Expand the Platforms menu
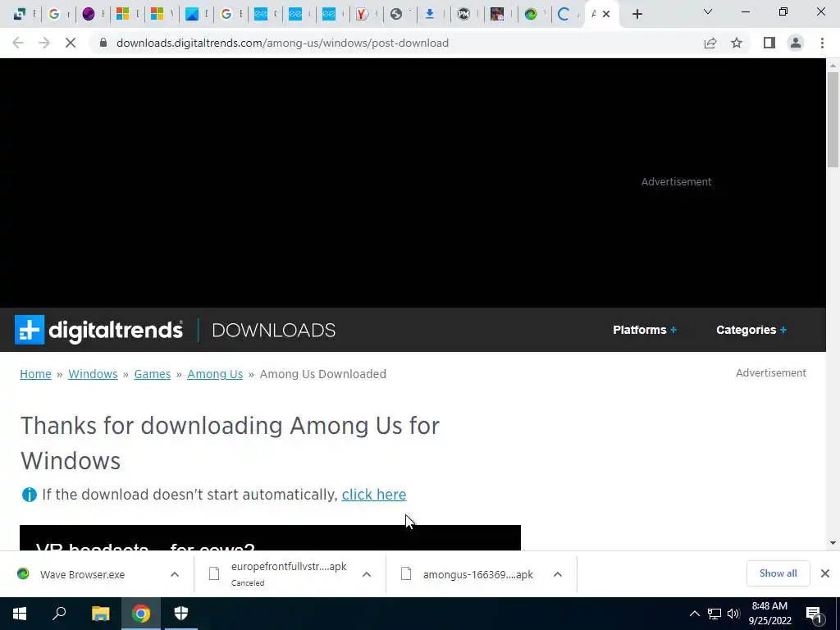This screenshot has height=630, width=840. click(645, 330)
